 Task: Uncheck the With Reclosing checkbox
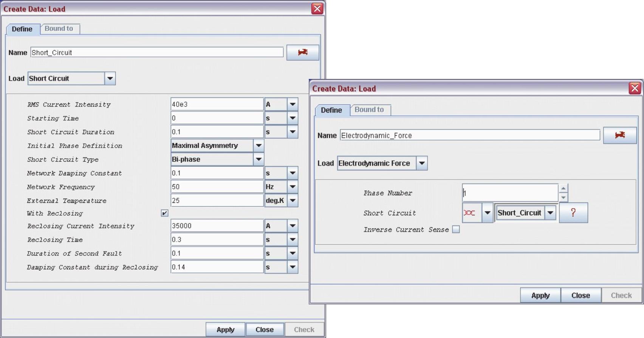(164, 213)
